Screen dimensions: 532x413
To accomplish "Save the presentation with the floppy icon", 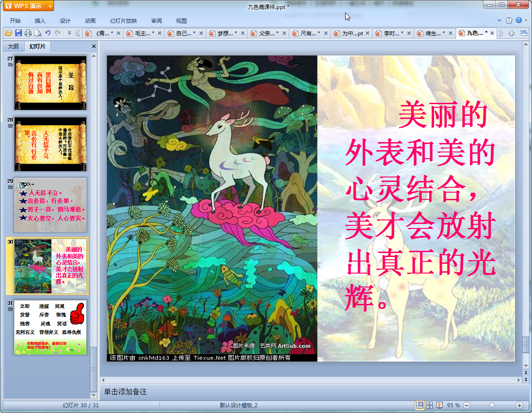I will [x=18, y=33].
